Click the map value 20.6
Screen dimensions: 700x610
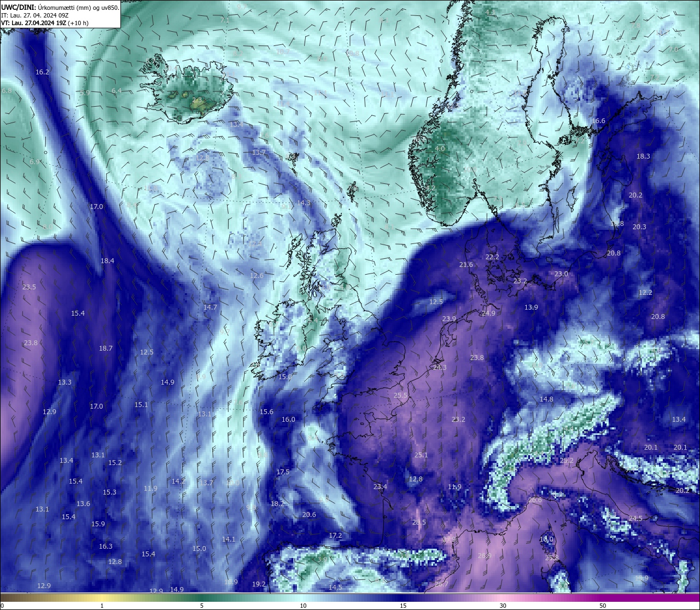point(309,515)
